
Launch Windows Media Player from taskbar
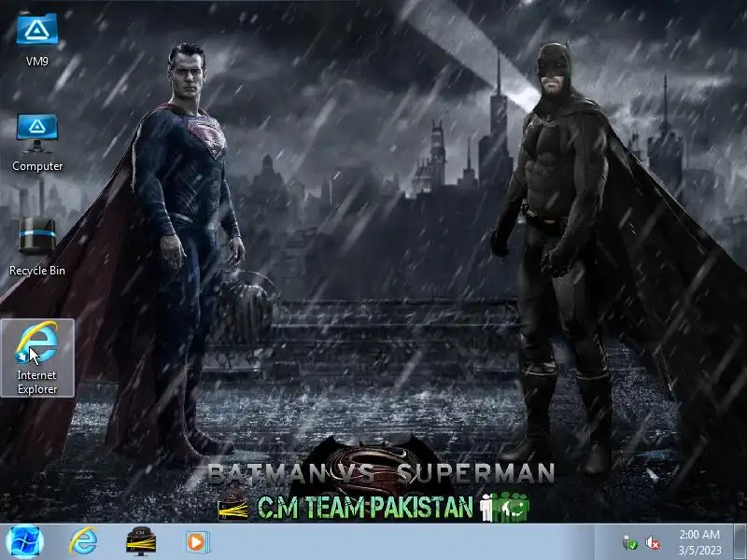(x=196, y=542)
